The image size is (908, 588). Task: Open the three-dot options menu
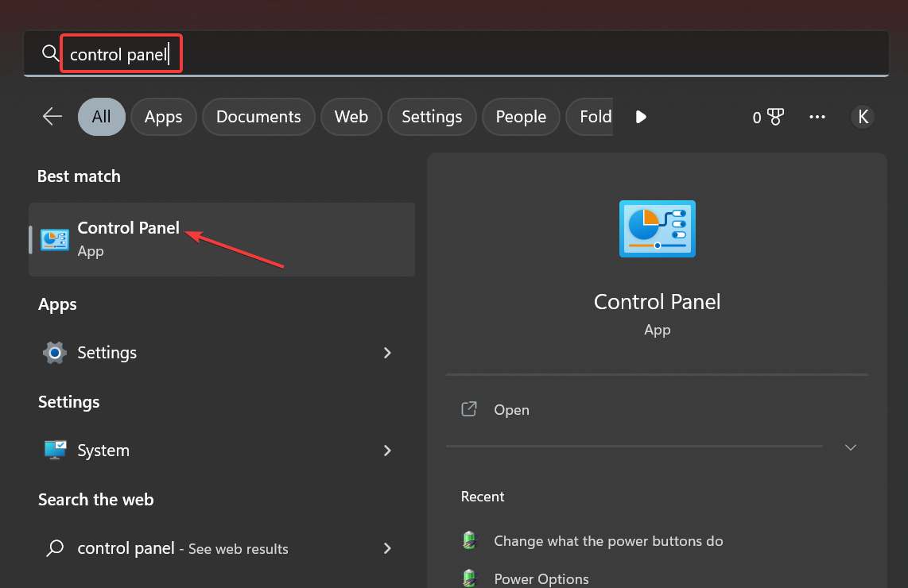pos(817,117)
